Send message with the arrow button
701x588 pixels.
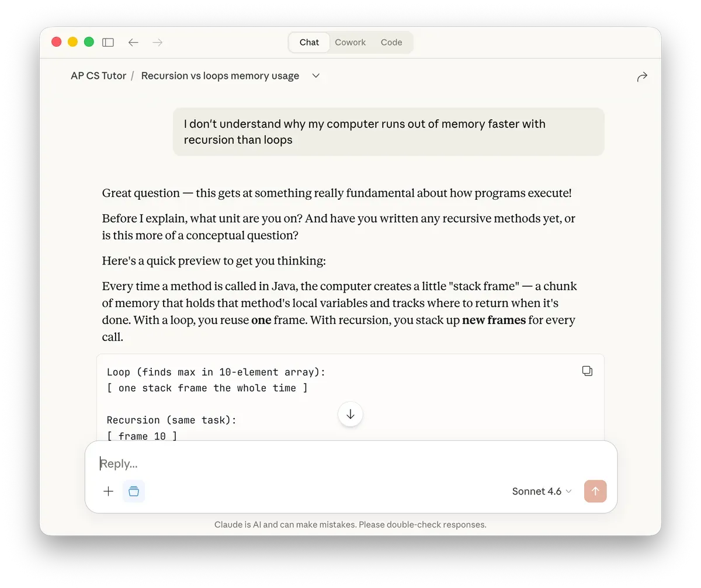click(595, 491)
